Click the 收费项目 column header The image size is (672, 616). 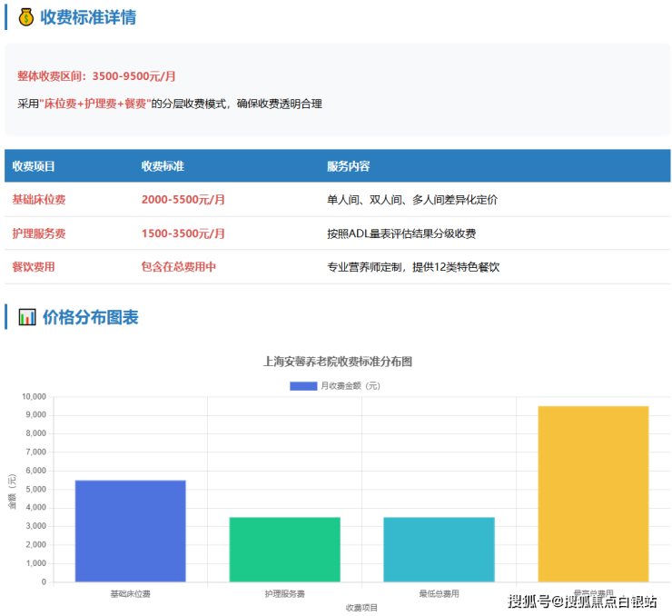click(x=34, y=166)
